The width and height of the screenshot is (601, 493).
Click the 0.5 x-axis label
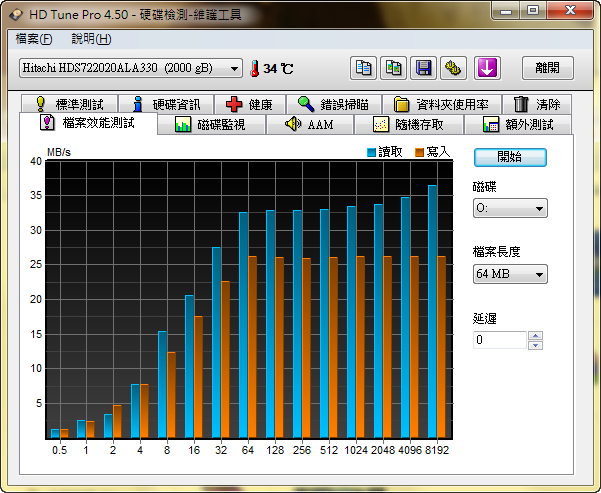point(59,450)
